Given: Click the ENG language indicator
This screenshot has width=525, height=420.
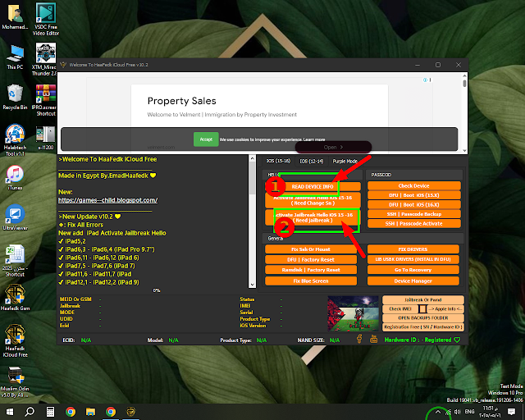Looking at the screenshot, I should 469,412.
